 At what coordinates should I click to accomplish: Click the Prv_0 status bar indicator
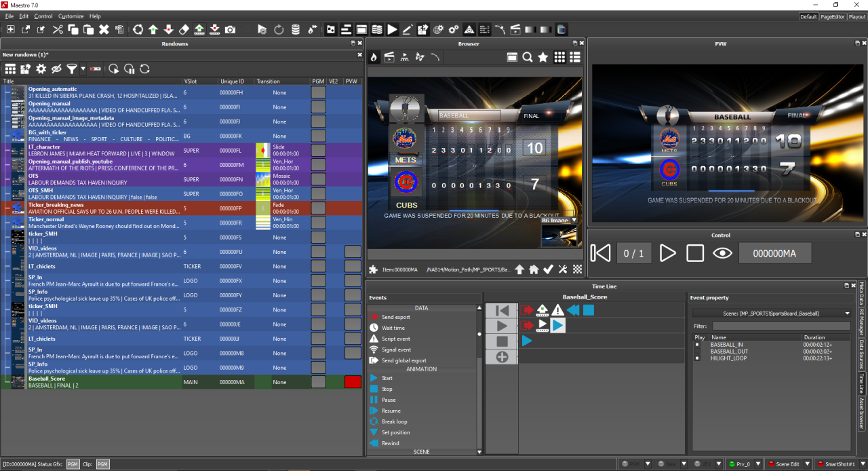(x=740, y=464)
